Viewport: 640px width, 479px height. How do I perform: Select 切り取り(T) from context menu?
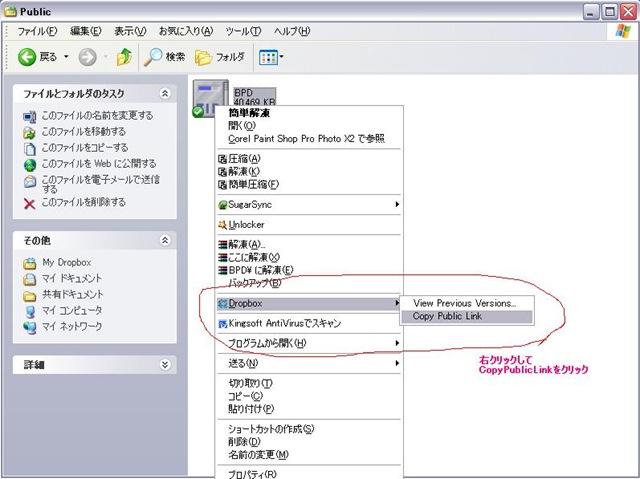pos(309,384)
